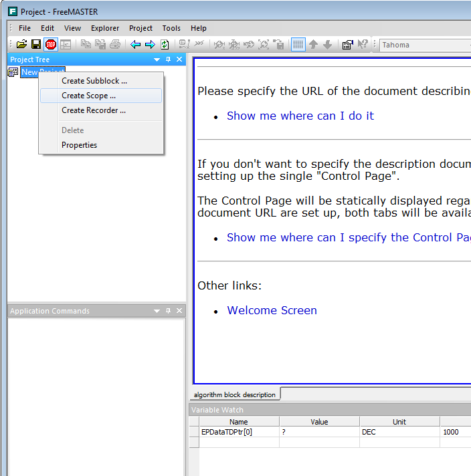Click the grayed layout icon next to STOP
This screenshot has height=476, width=471.
click(66, 45)
